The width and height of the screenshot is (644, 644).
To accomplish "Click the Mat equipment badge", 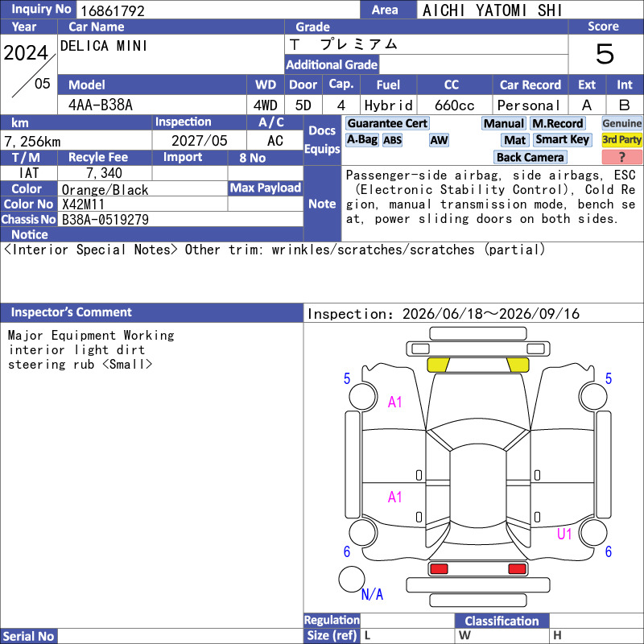I will [514, 140].
